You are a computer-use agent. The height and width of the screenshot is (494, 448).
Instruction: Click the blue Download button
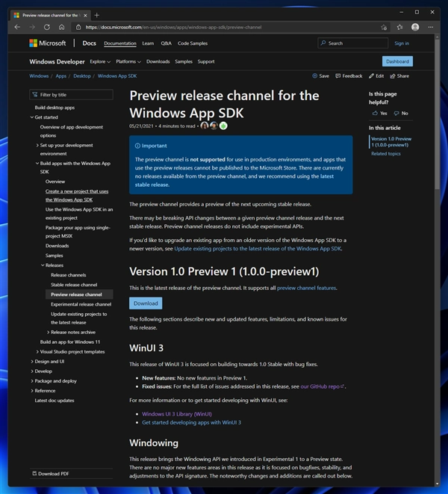pyautogui.click(x=146, y=303)
